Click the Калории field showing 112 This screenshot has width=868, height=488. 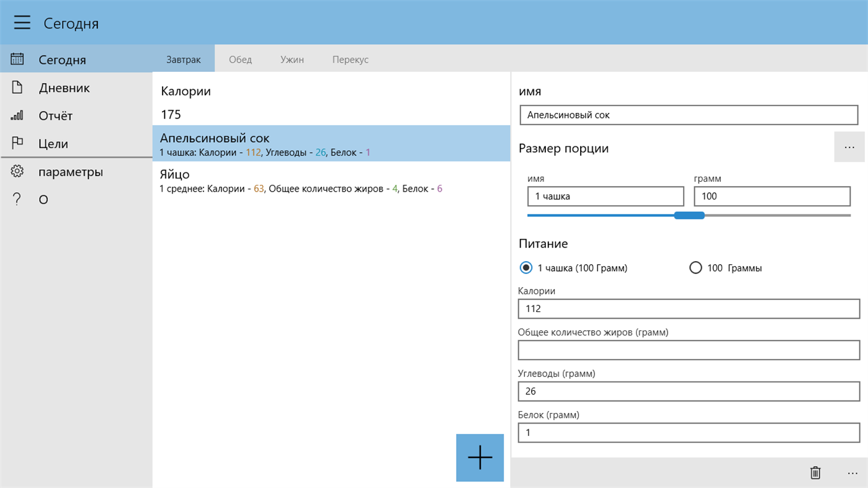[x=689, y=308]
